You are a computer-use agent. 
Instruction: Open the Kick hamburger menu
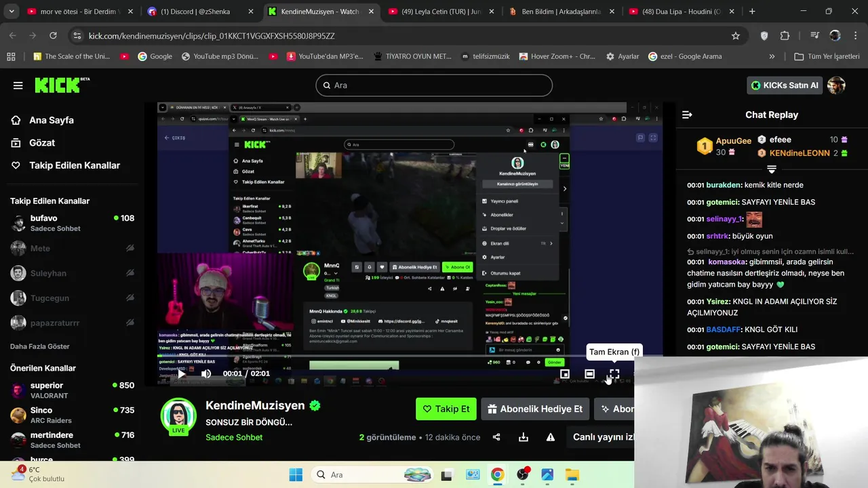click(18, 85)
